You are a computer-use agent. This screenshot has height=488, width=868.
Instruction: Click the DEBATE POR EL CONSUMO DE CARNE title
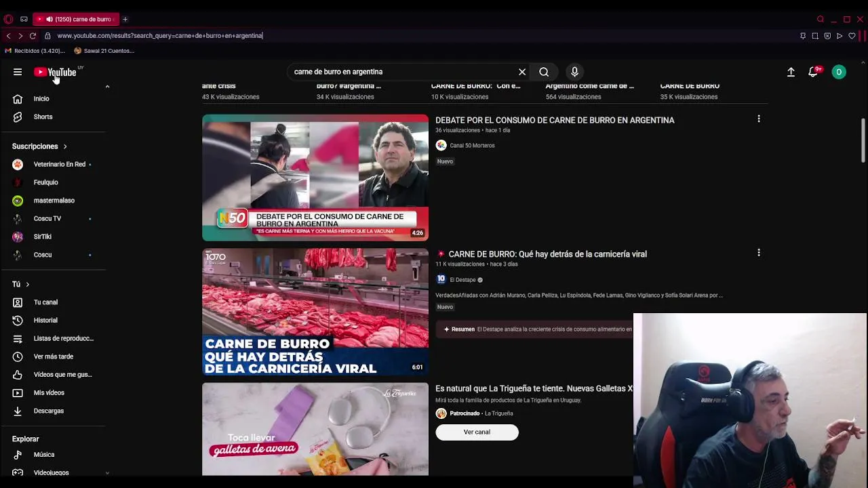click(555, 120)
